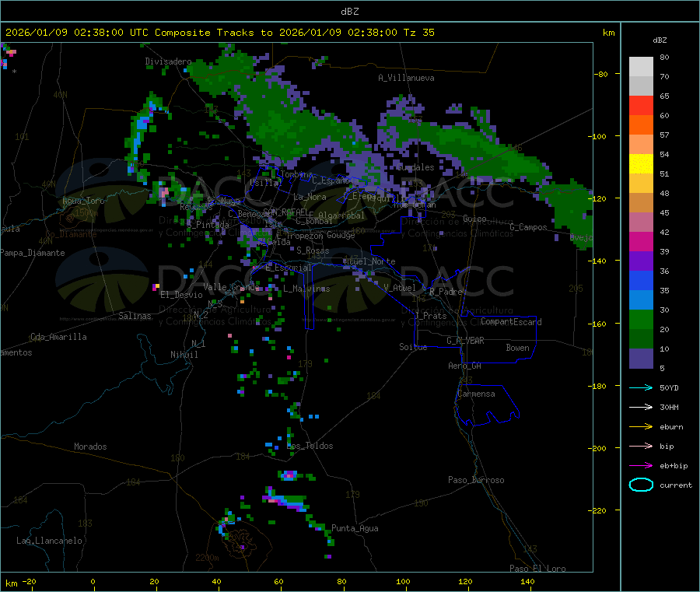Click the Carmensa map label
Image resolution: width=700 pixels, height=592 pixels.
(476, 394)
